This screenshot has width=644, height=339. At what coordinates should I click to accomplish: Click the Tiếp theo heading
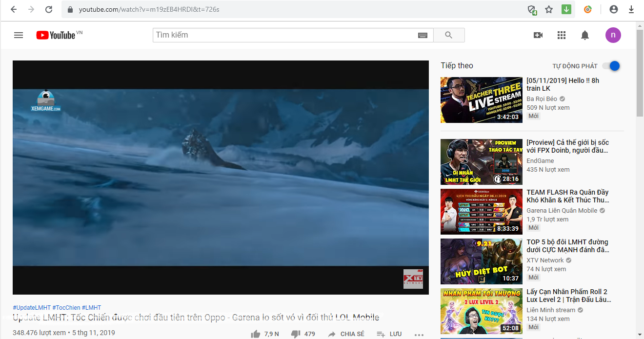tap(457, 66)
